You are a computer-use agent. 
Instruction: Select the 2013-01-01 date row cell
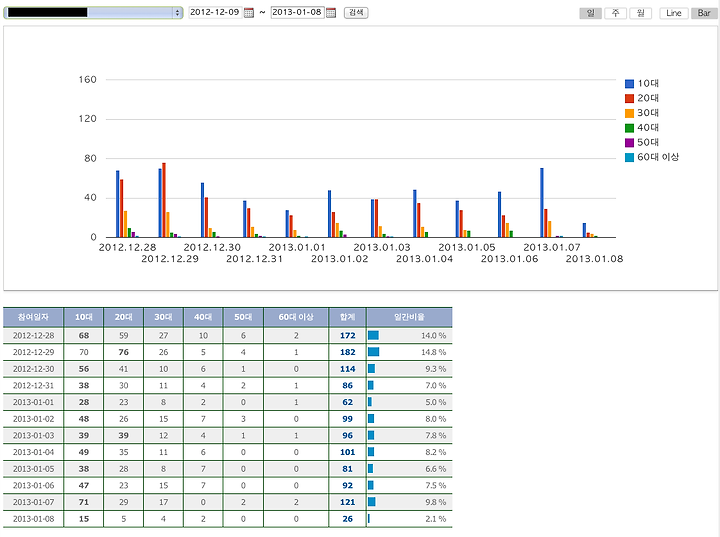tap(33, 402)
